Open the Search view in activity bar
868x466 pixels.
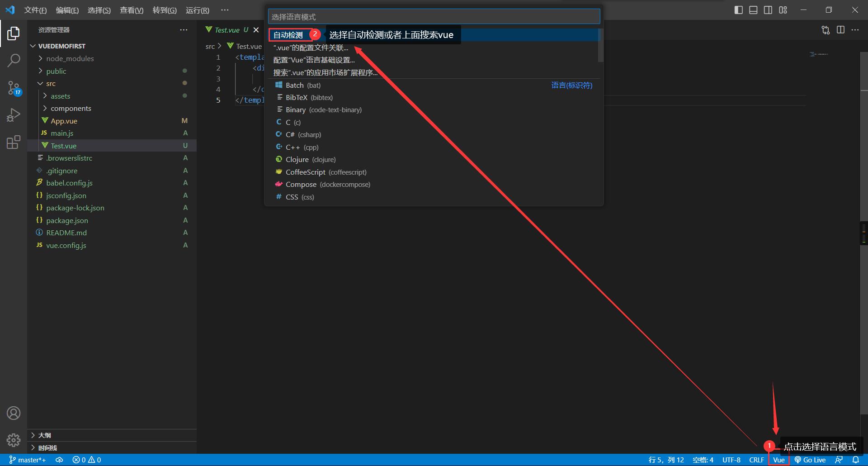pyautogui.click(x=14, y=60)
